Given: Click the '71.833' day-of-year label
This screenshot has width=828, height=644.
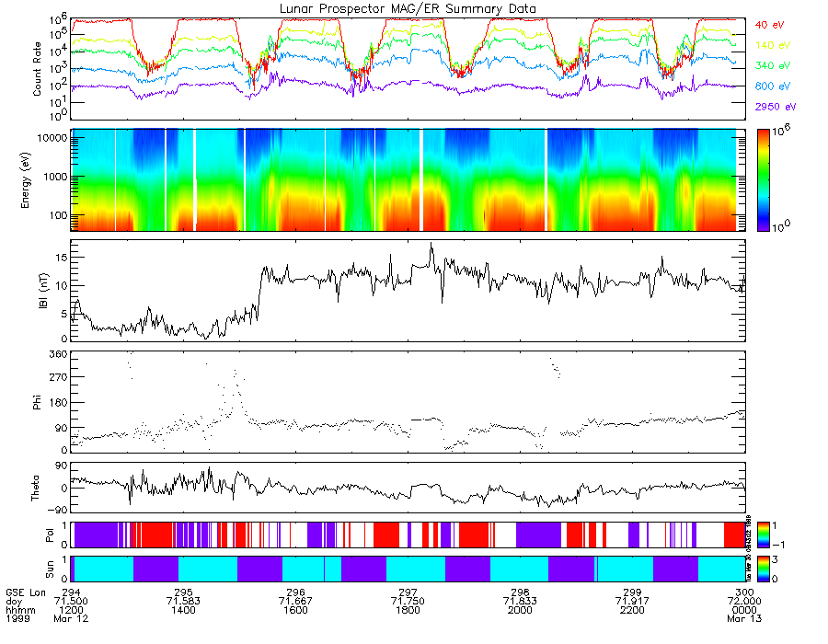Looking at the screenshot, I should [x=520, y=602].
